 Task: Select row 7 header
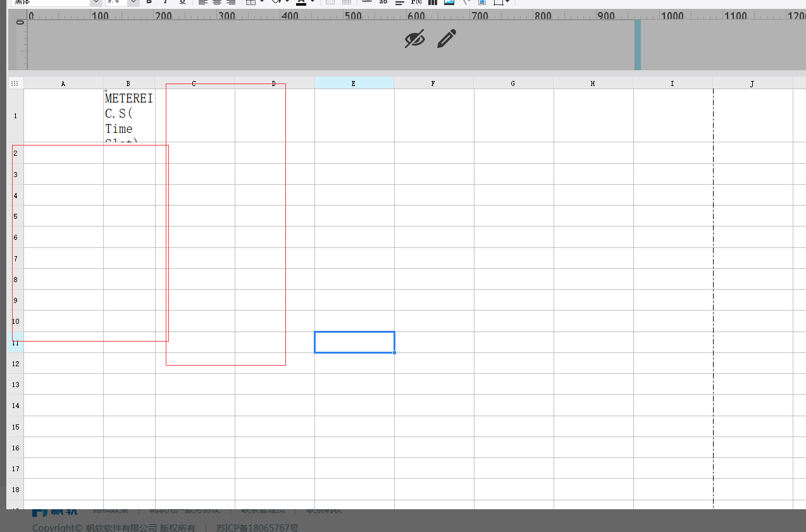tap(15, 258)
